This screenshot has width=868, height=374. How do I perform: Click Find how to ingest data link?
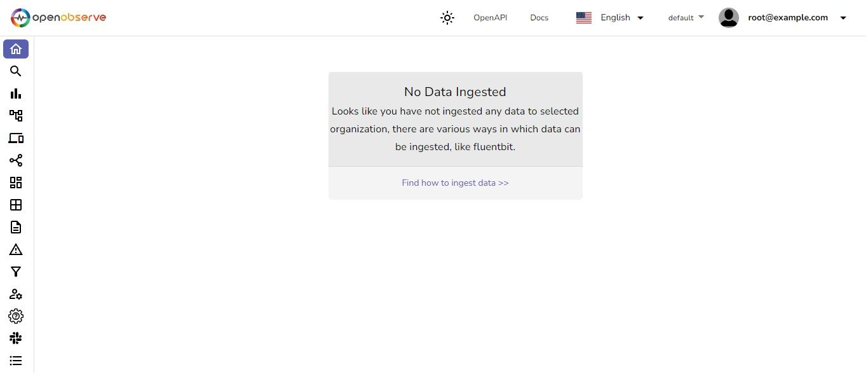(x=455, y=183)
